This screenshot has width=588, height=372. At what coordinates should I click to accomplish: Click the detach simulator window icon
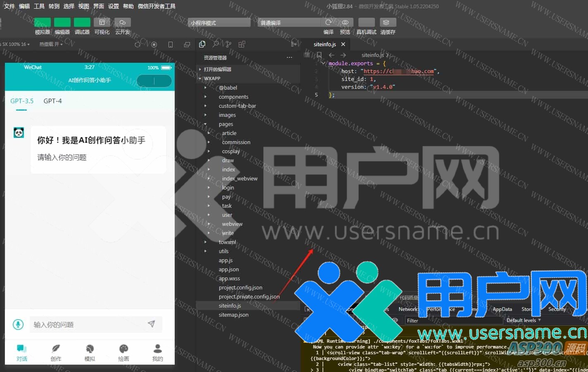187,45
